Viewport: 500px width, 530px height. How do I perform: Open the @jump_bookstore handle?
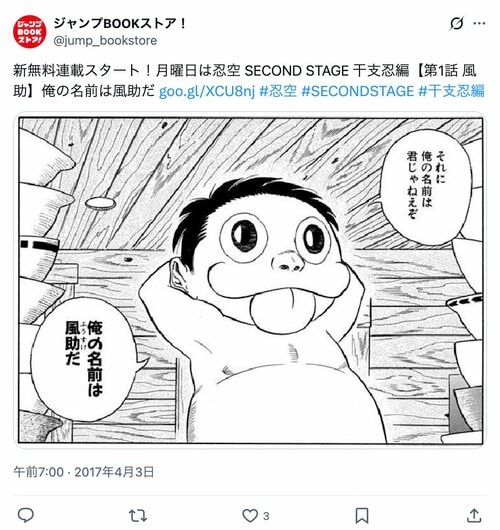tap(105, 41)
